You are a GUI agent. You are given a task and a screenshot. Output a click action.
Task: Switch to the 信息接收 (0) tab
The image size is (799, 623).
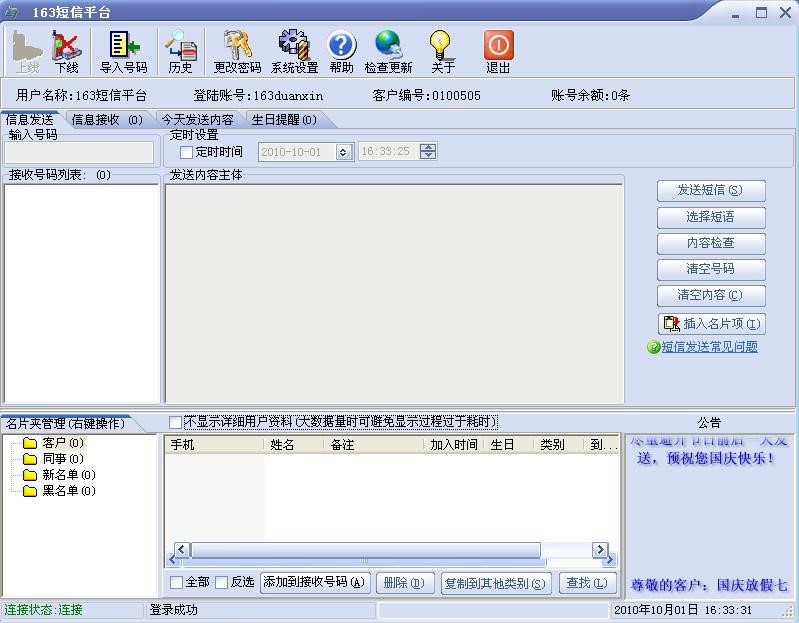pos(107,120)
